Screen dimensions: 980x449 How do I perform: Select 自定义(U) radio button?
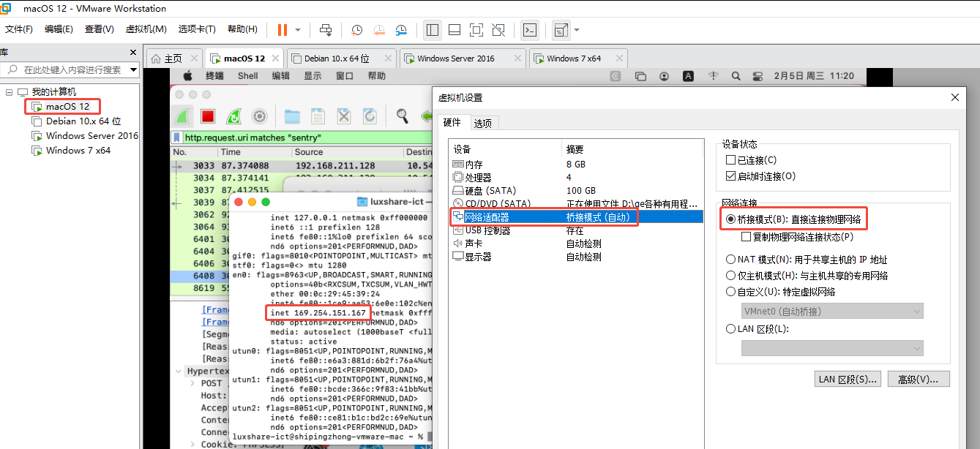730,292
